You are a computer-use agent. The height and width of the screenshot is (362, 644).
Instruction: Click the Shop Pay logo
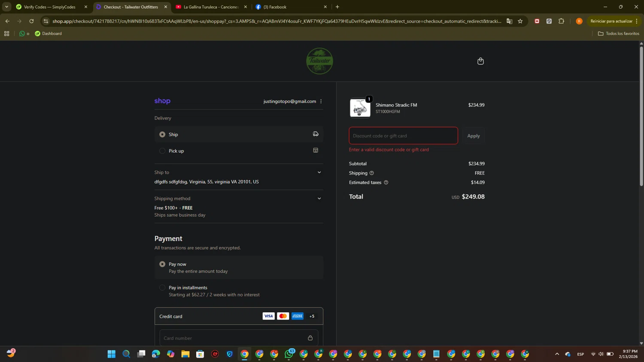[162, 101]
